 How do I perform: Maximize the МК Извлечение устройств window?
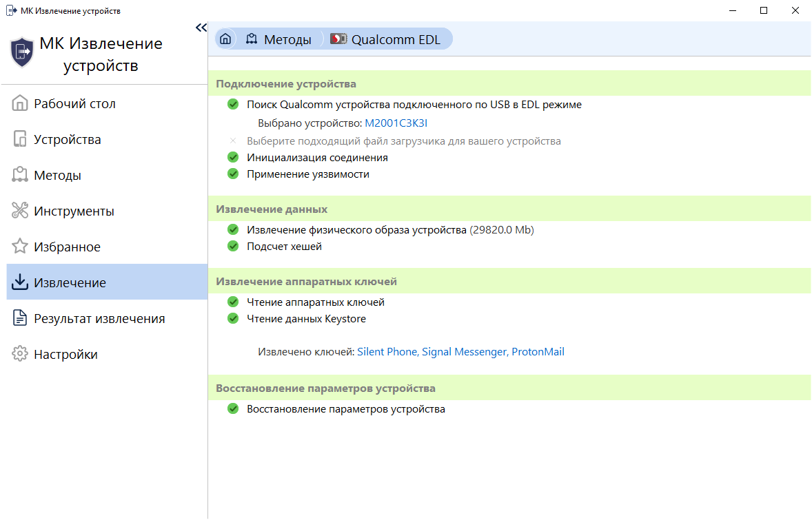click(x=764, y=10)
